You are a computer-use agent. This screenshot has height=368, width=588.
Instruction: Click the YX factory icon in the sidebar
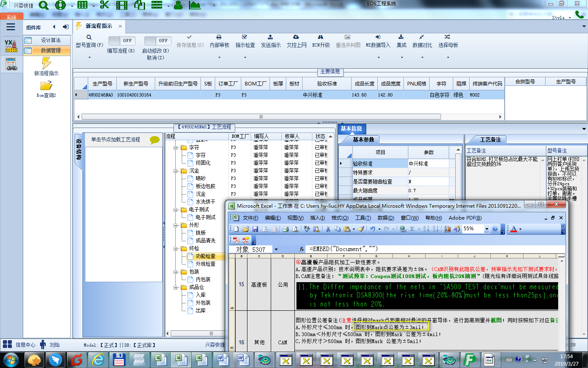11,46
